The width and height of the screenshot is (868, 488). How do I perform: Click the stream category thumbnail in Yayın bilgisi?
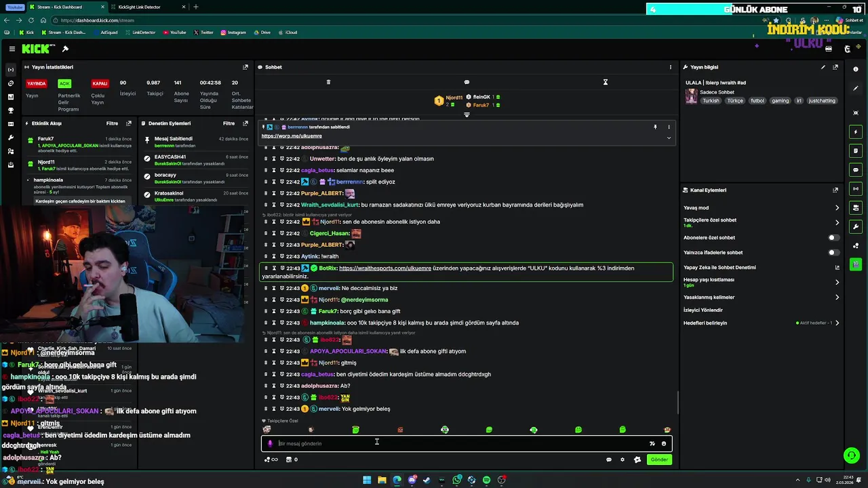point(691,96)
